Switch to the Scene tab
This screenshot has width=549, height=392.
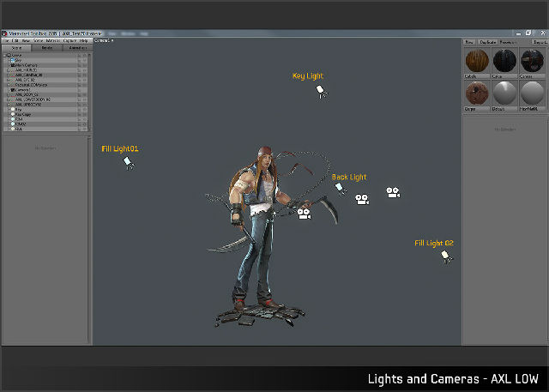tap(17, 47)
